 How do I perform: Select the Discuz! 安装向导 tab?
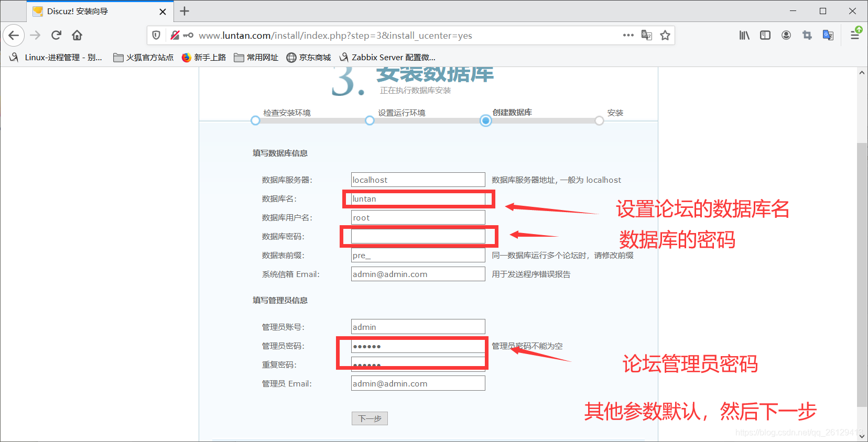(x=100, y=12)
